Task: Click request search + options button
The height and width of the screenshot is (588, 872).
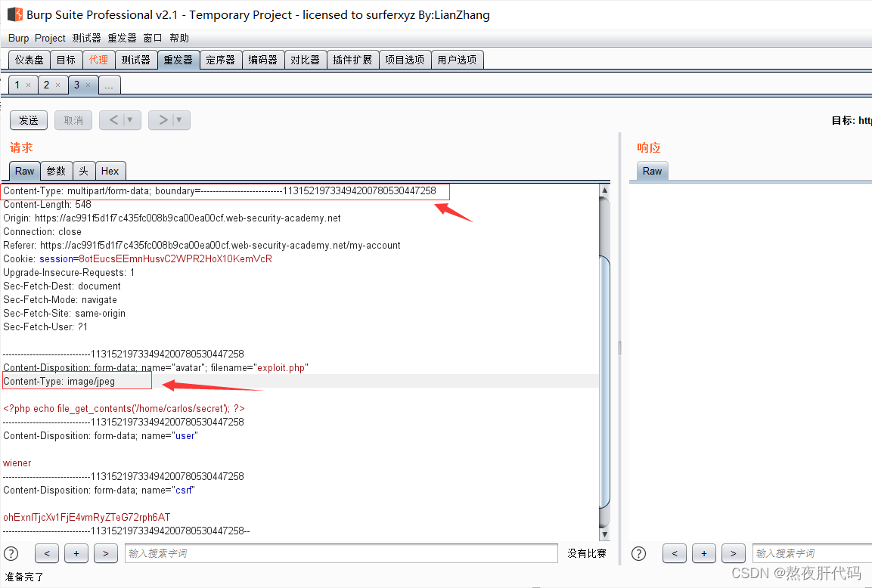Action: [76, 553]
